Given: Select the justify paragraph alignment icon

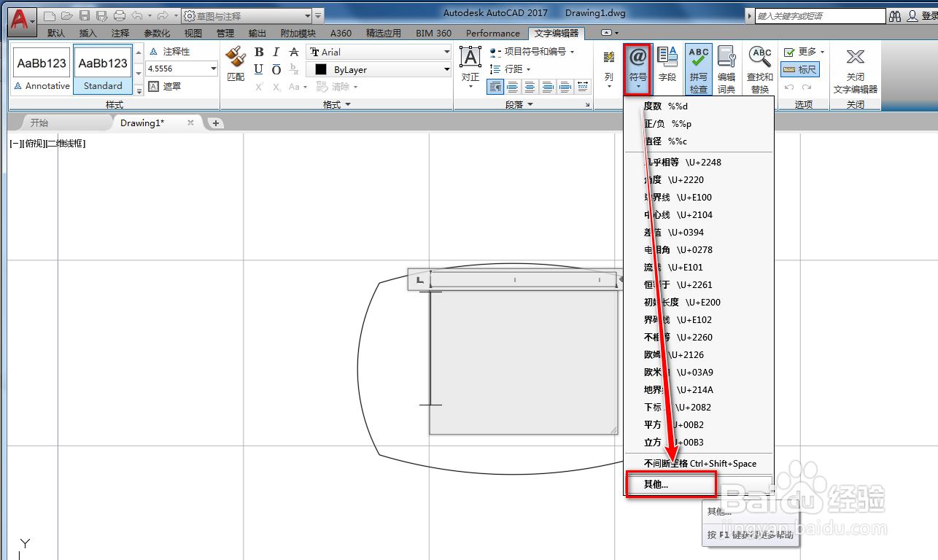Looking at the screenshot, I should 565,87.
